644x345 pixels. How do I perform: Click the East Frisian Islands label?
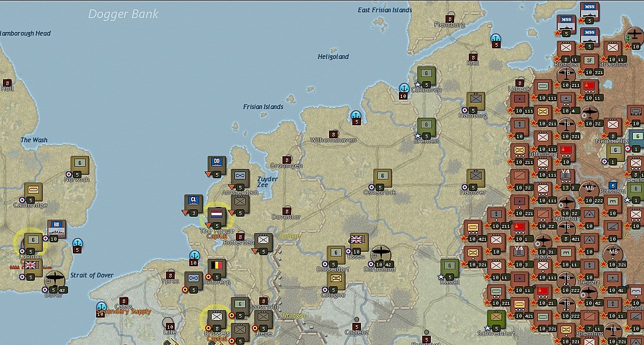click(x=385, y=10)
